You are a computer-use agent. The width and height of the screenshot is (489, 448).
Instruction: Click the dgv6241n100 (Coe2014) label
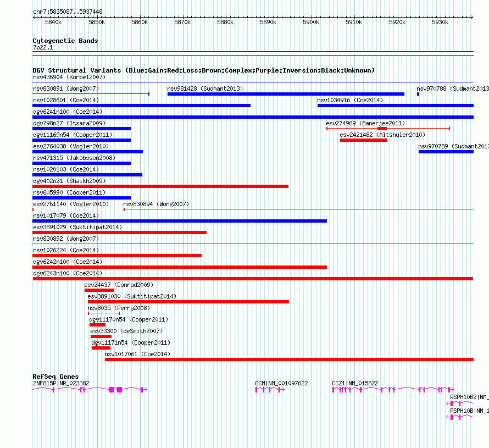pos(68,112)
